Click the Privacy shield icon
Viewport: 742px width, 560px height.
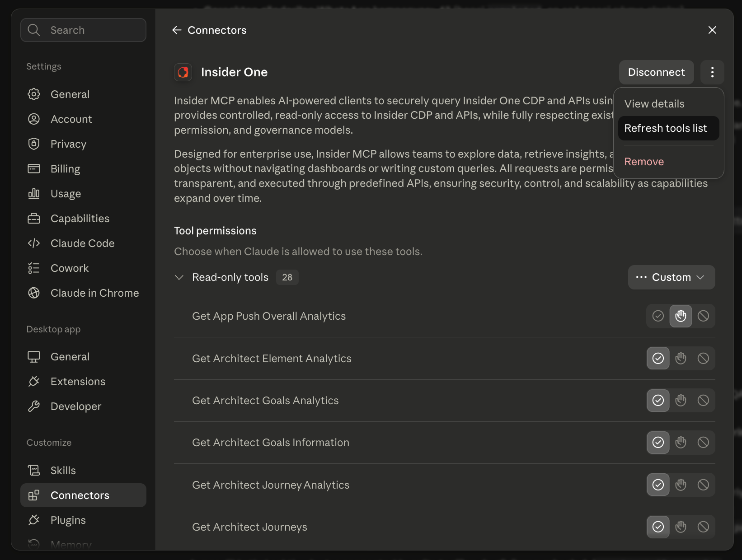tap(34, 144)
